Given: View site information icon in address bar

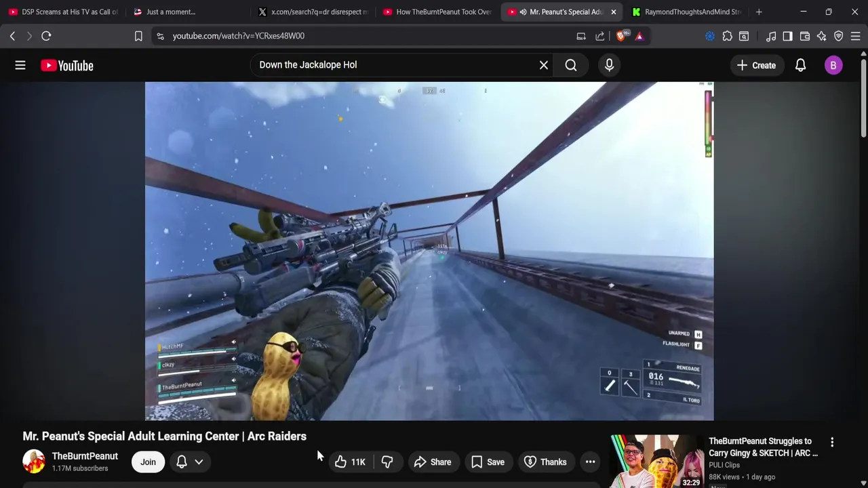Looking at the screenshot, I should [160, 36].
